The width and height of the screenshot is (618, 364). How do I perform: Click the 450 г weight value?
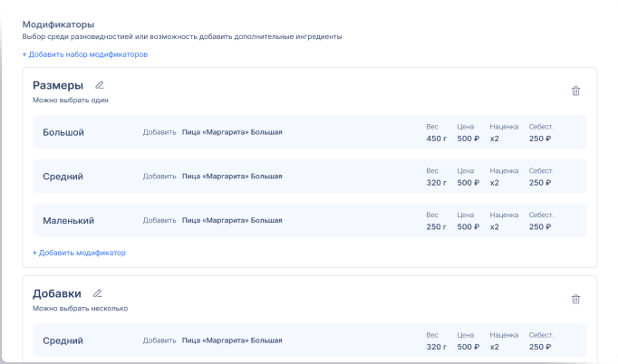pyautogui.click(x=437, y=139)
